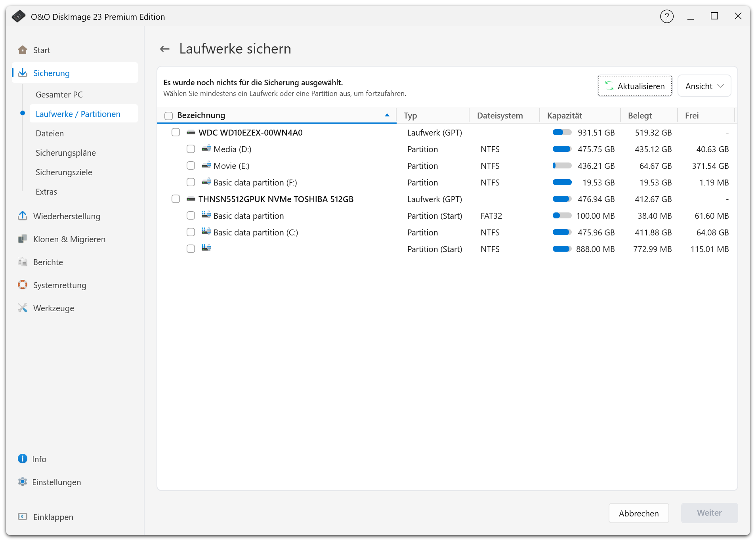This screenshot has width=756, height=541.
Task: Click the Einklappen collapse icon
Action: (x=23, y=517)
